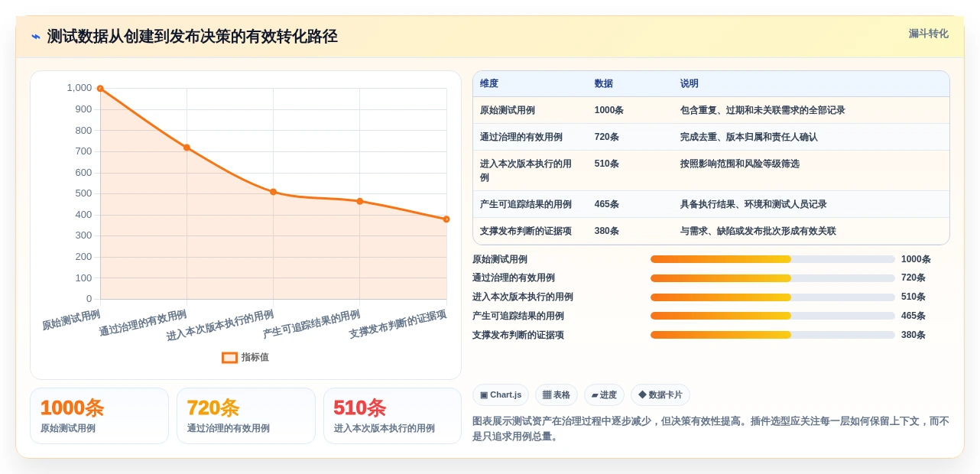This screenshot has height=474, width=980.
Task: Click the 漏斗转化 badge
Action: [x=928, y=34]
